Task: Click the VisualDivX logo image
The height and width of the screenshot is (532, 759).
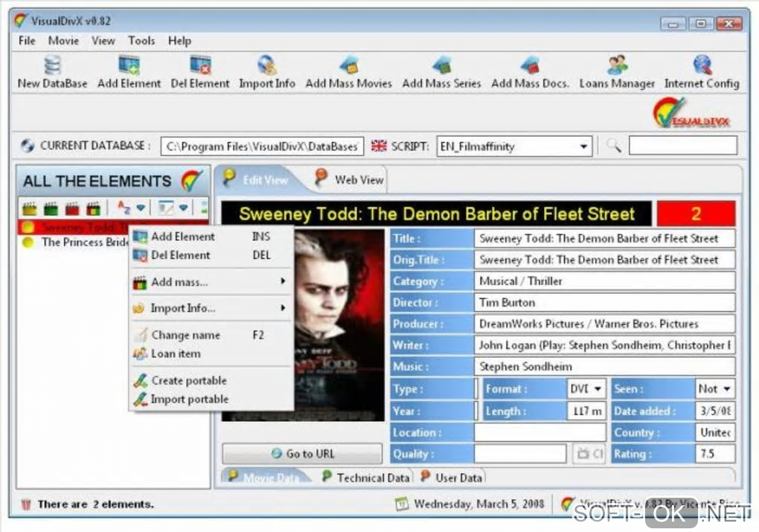Action: point(691,113)
